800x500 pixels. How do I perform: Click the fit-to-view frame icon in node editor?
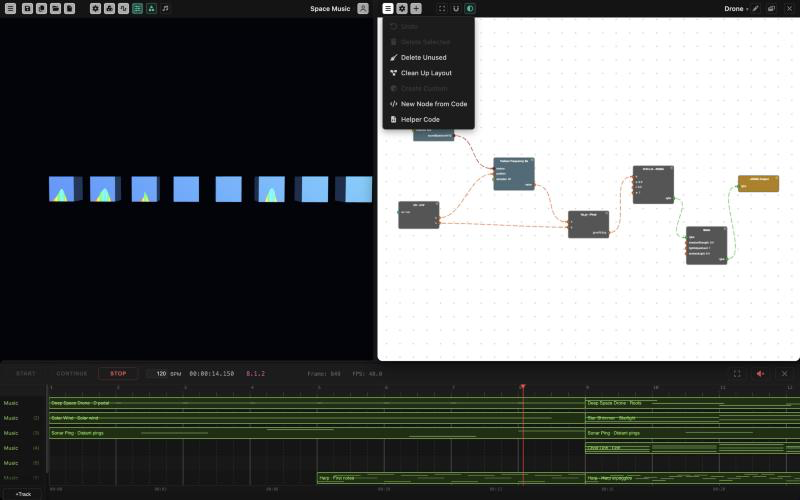[x=442, y=9]
